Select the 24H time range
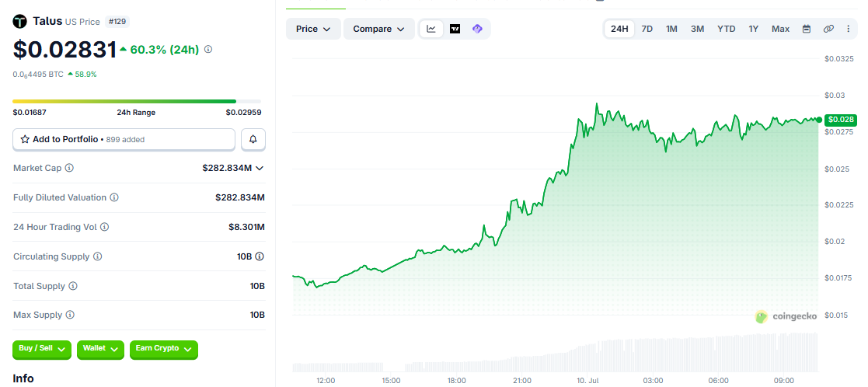Image resolution: width=868 pixels, height=387 pixels. click(619, 29)
